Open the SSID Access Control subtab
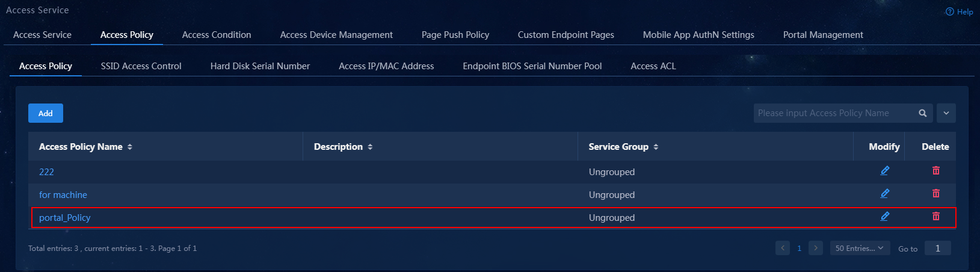This screenshot has height=272, width=980. click(x=141, y=66)
